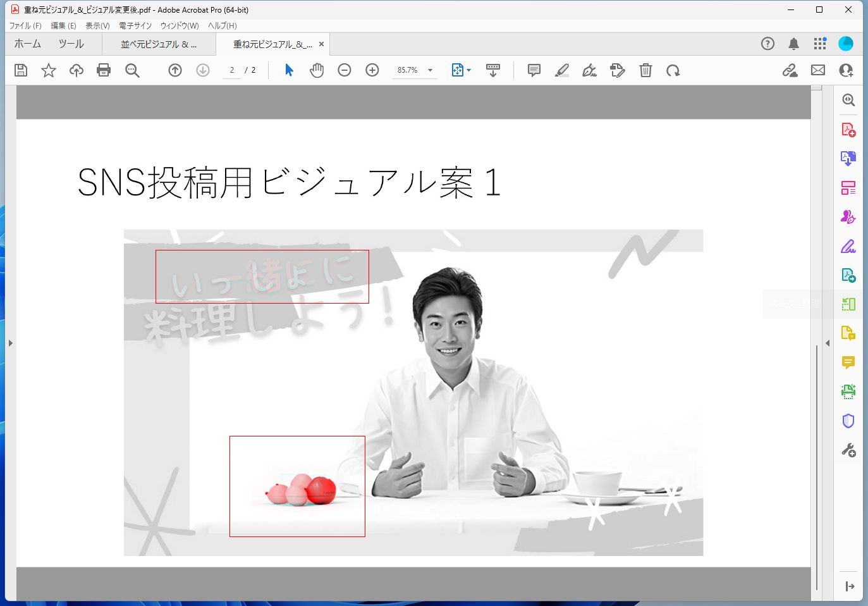Viewport: 868px width, 606px height.
Task: Click the Share via email icon
Action: (x=817, y=70)
